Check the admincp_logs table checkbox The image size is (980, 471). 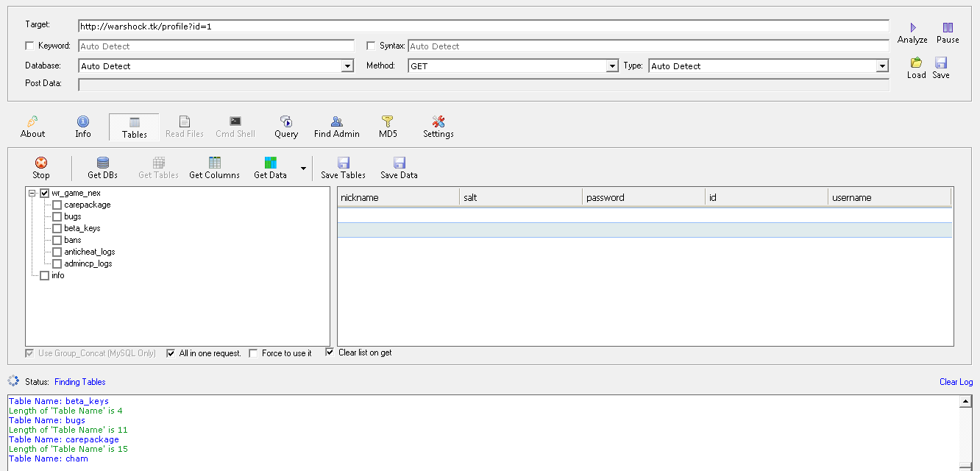(57, 263)
